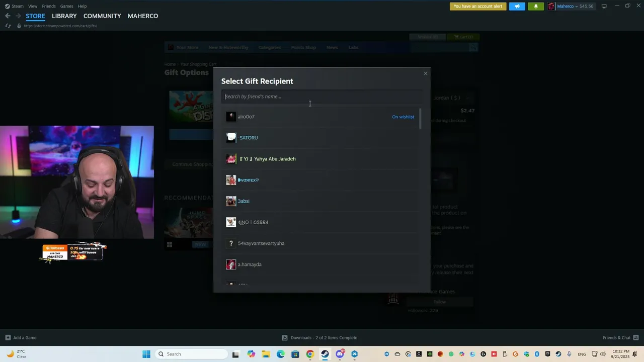Viewport: 644px width, 362px height.
Task: Open the Help menu
Action: coord(83,6)
